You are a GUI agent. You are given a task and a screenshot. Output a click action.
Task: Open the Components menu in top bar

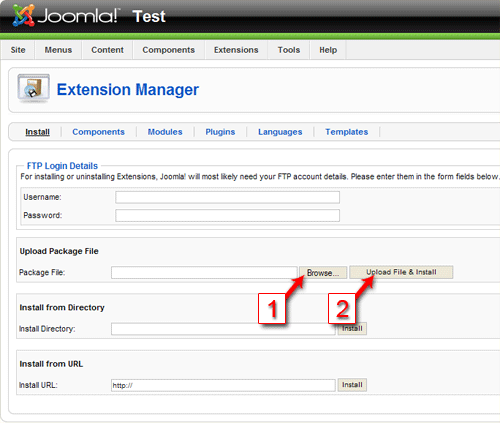169,50
